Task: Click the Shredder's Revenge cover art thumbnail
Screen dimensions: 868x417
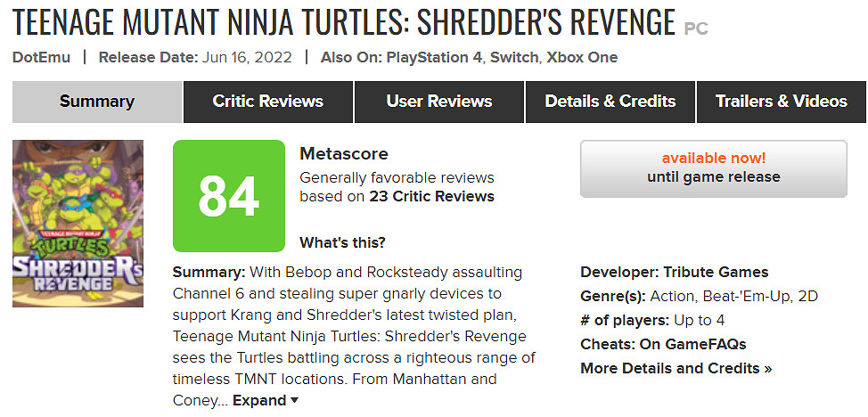Action: [x=78, y=224]
